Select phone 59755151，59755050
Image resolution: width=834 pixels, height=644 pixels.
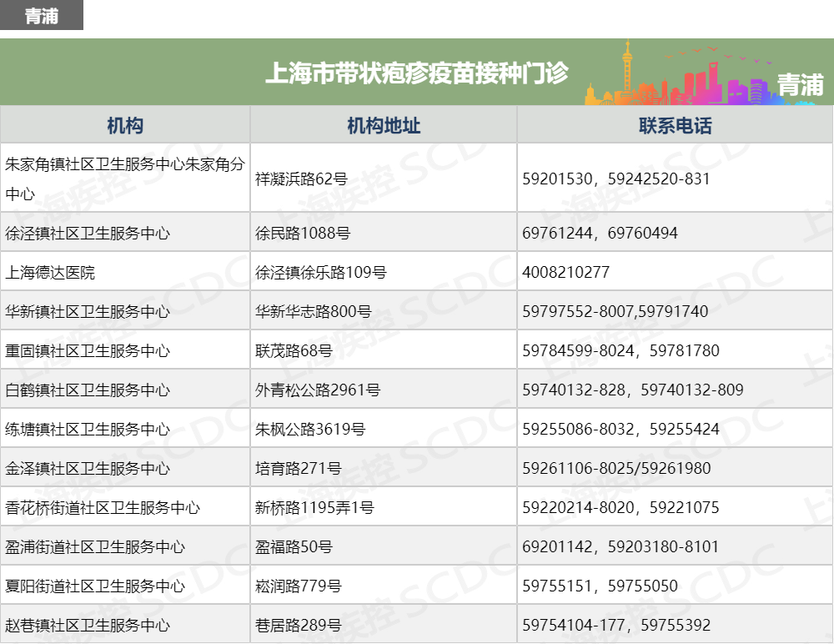click(x=600, y=586)
